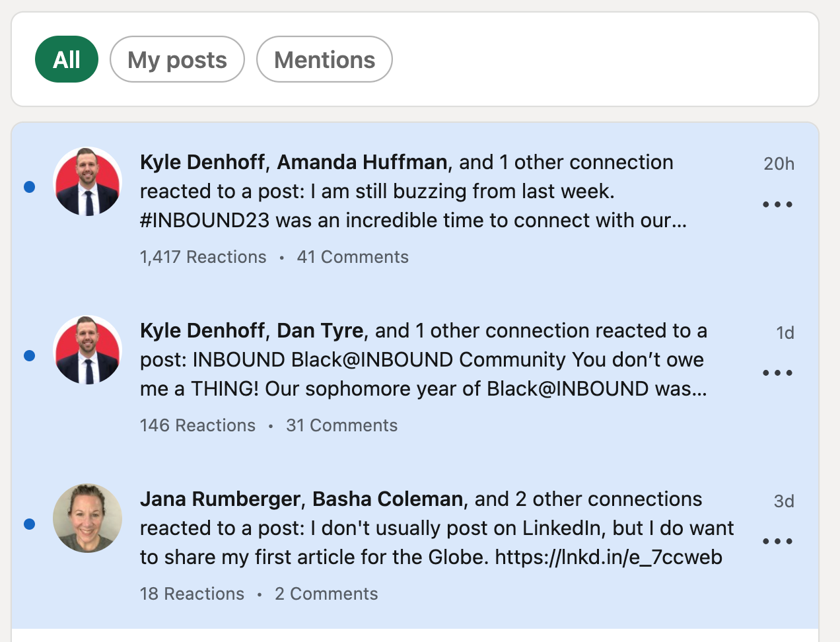Image resolution: width=840 pixels, height=642 pixels.
Task: Click the 18 Reactions count on Jana's notification
Action: pos(192,594)
